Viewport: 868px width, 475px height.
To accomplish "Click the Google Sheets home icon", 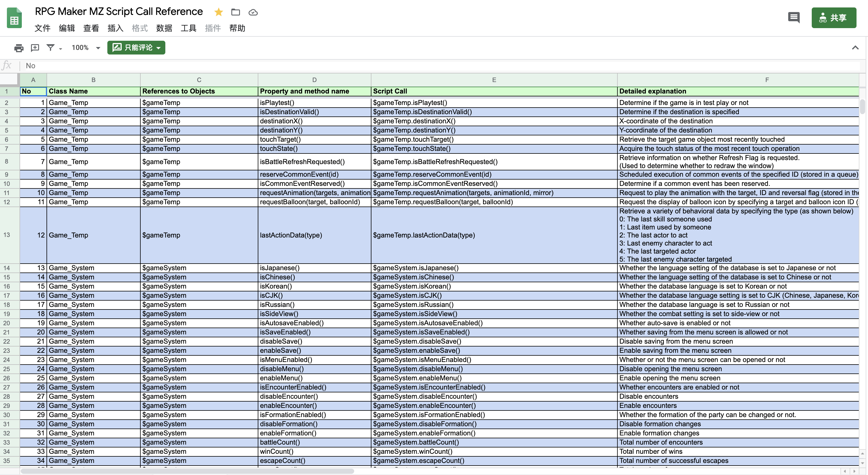I will click(x=14, y=18).
